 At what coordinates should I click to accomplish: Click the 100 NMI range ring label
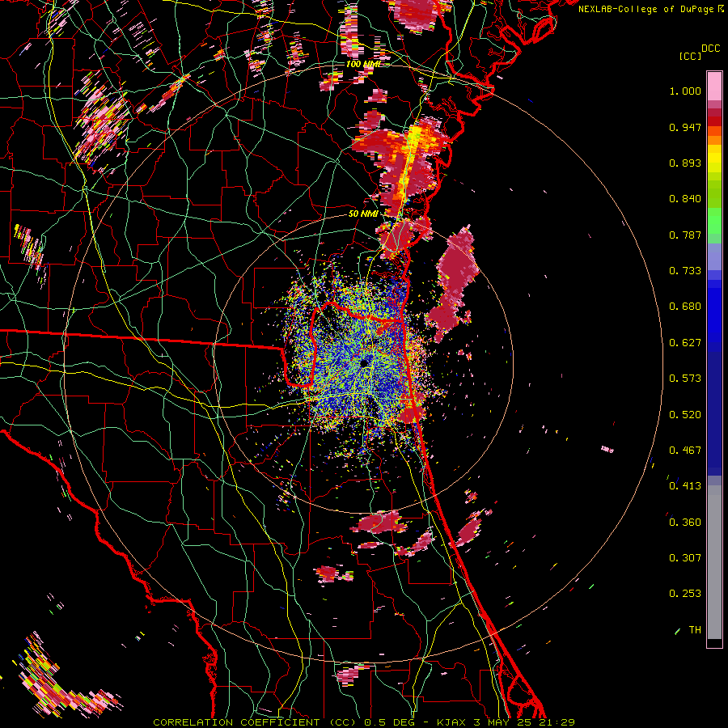363,64
